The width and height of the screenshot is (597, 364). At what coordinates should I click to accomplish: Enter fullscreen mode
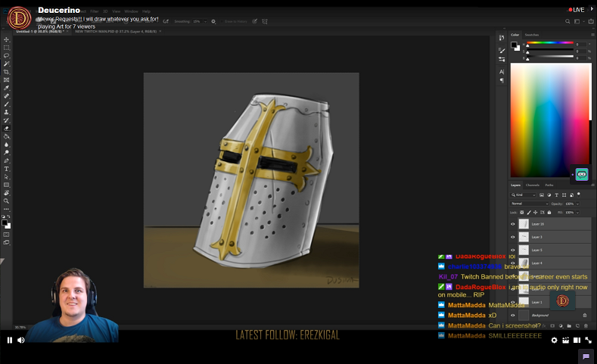click(588, 340)
